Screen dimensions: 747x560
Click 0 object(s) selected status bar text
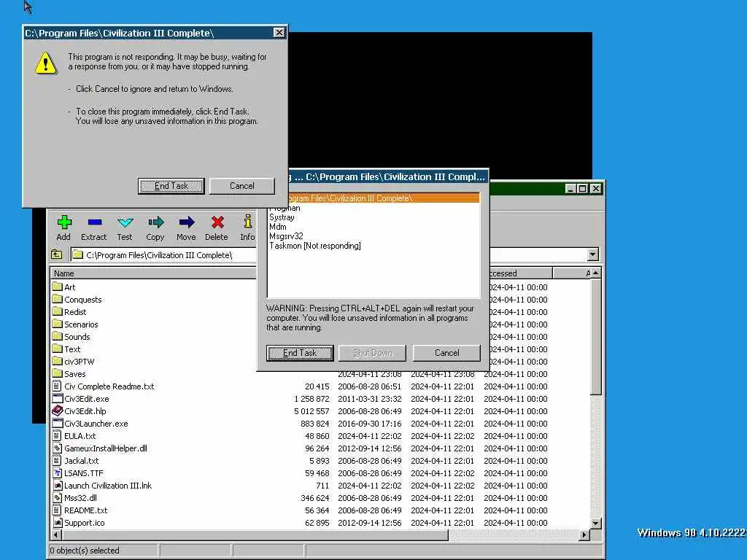coord(85,551)
